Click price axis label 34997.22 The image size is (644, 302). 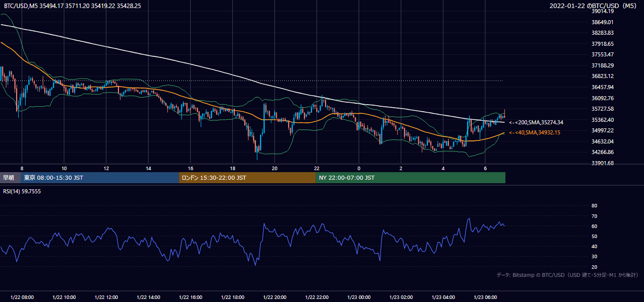click(x=603, y=130)
